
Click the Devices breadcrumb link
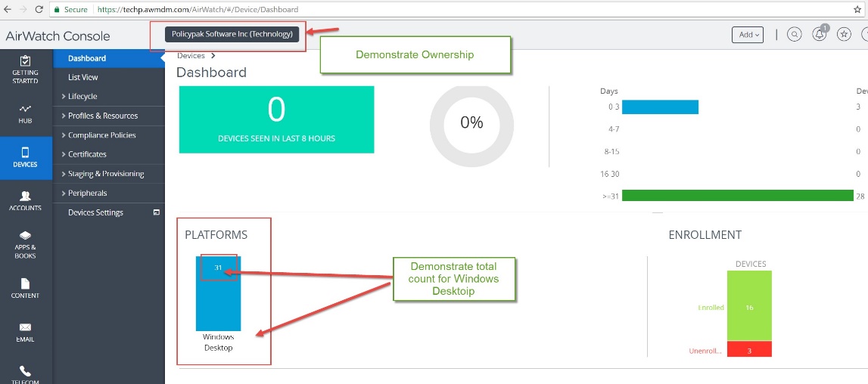(191, 56)
